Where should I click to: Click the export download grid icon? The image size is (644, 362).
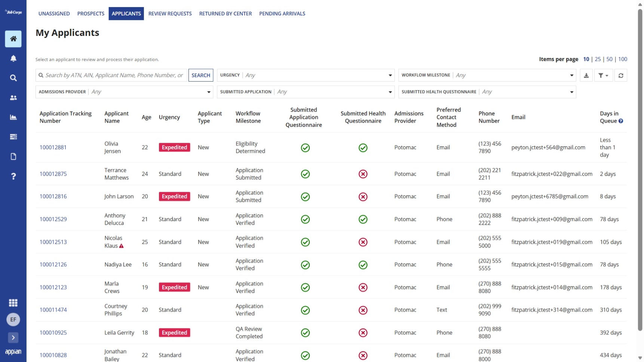coord(586,76)
